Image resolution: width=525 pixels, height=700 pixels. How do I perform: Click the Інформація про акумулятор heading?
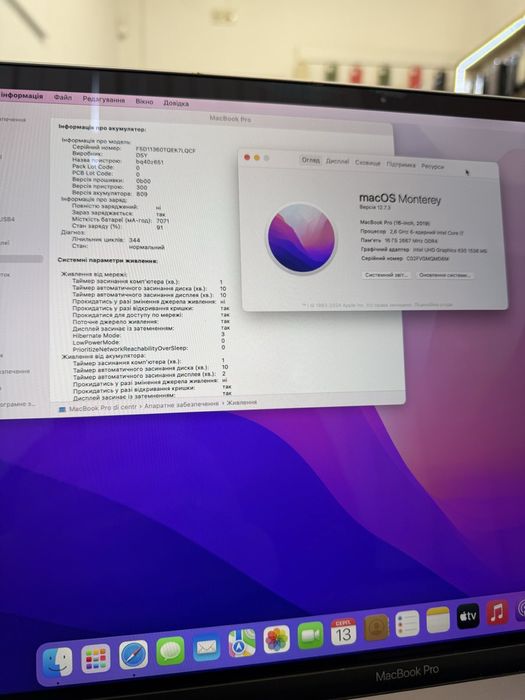pyautogui.click(x=102, y=128)
